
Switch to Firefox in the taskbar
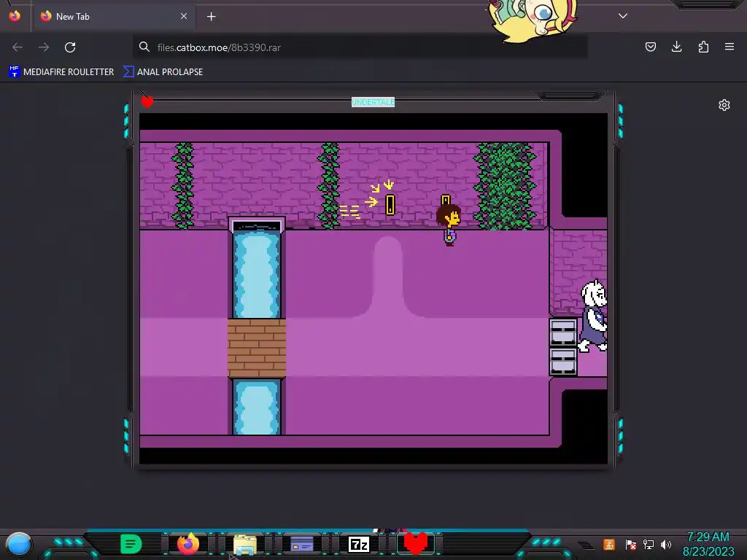pyautogui.click(x=187, y=544)
